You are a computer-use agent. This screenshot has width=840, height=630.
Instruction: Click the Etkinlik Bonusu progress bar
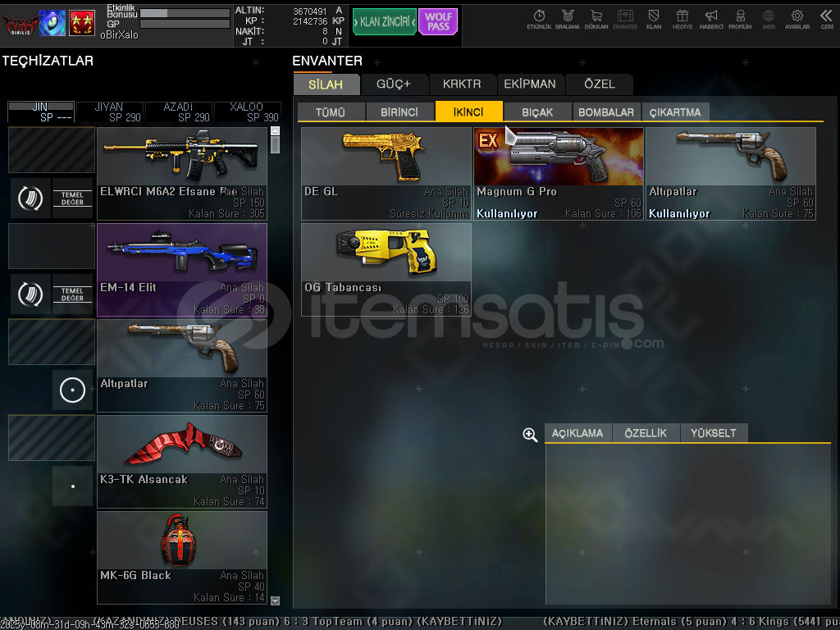pyautogui.click(x=185, y=13)
